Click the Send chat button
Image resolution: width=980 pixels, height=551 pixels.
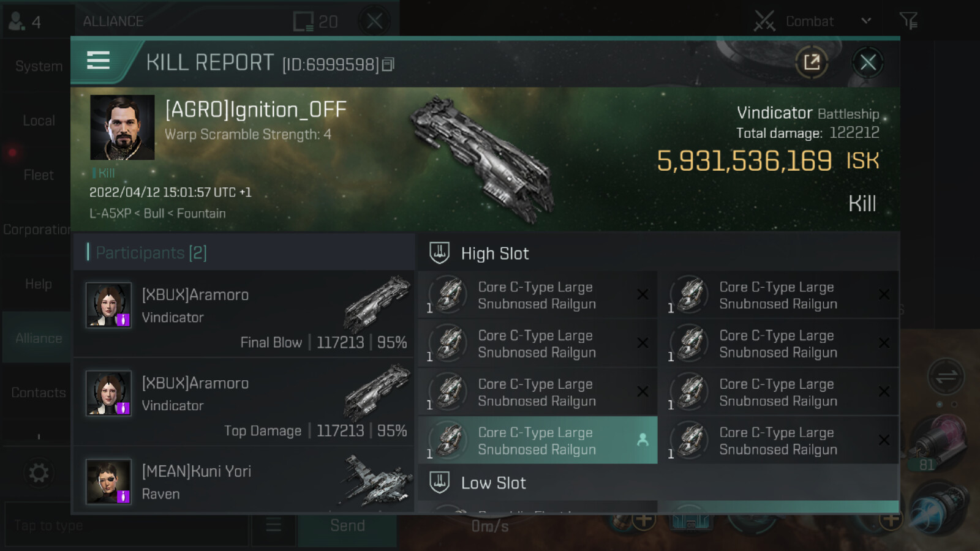[347, 525]
